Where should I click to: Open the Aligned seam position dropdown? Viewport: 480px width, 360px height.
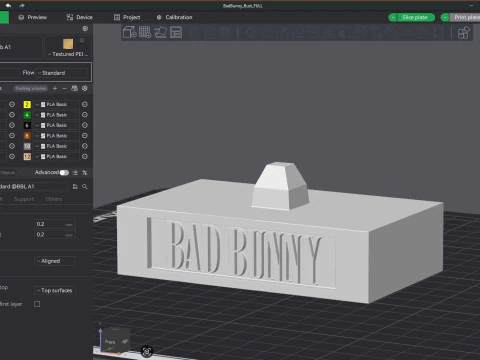(55, 261)
